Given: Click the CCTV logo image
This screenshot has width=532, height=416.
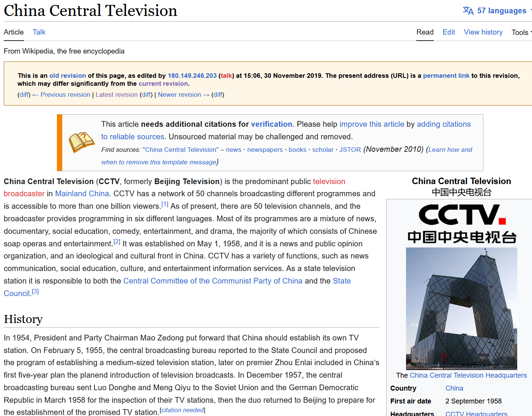Looking at the screenshot, I should (x=462, y=224).
